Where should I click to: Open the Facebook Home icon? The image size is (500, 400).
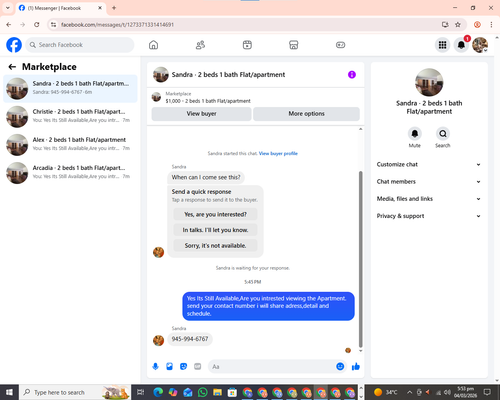[153, 45]
